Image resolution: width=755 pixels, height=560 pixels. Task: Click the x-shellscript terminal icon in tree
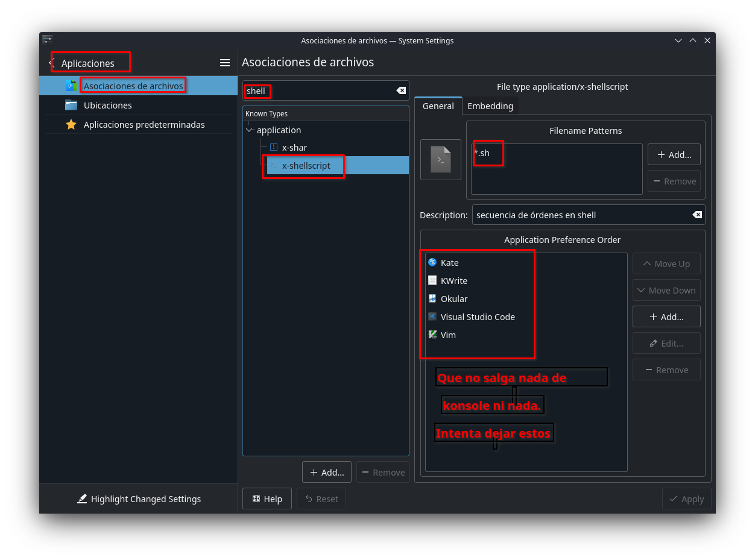pos(274,165)
